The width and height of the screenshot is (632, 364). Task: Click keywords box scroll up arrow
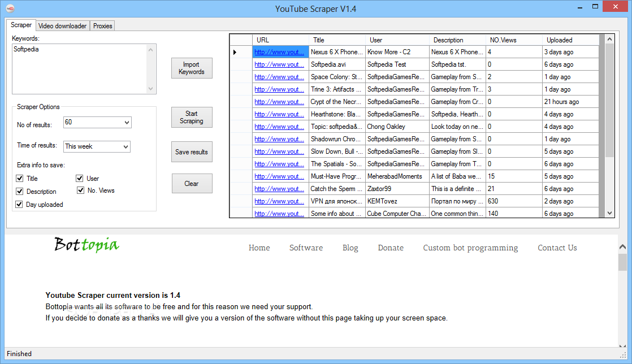(151, 50)
